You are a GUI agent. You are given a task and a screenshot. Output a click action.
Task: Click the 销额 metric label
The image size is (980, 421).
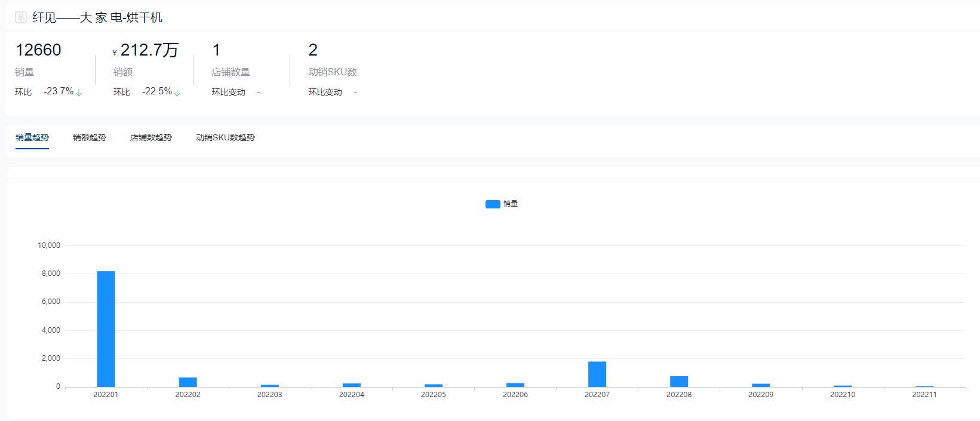[x=123, y=72]
